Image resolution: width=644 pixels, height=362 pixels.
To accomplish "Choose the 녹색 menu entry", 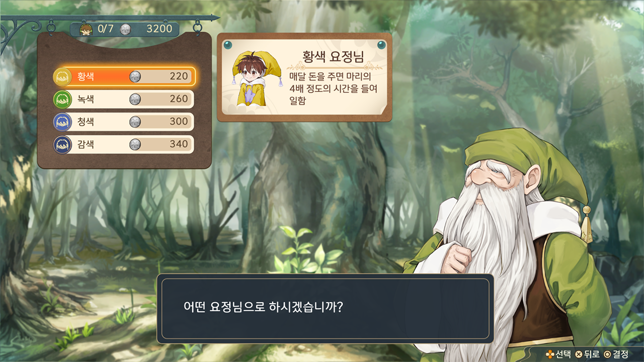I will pos(124,99).
